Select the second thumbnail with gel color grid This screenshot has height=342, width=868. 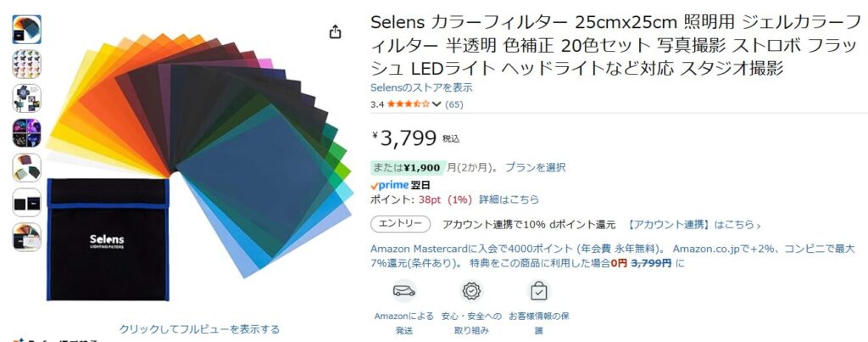click(x=27, y=64)
